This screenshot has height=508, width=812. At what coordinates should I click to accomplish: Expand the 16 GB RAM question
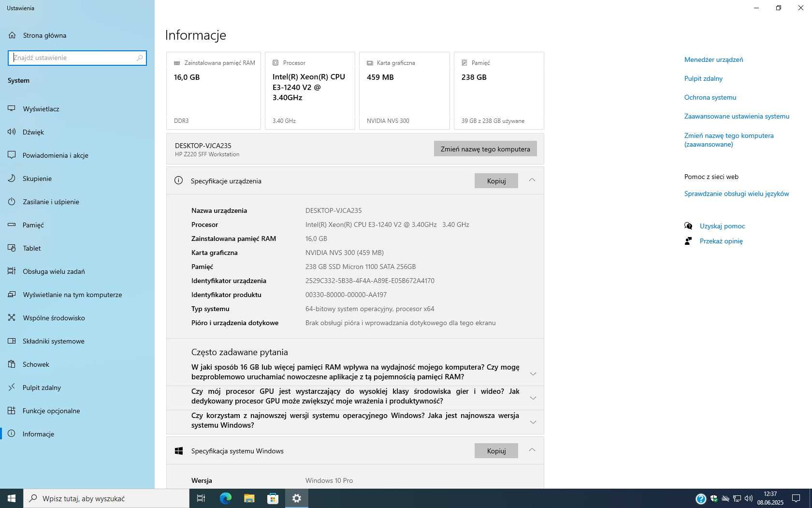(x=533, y=374)
